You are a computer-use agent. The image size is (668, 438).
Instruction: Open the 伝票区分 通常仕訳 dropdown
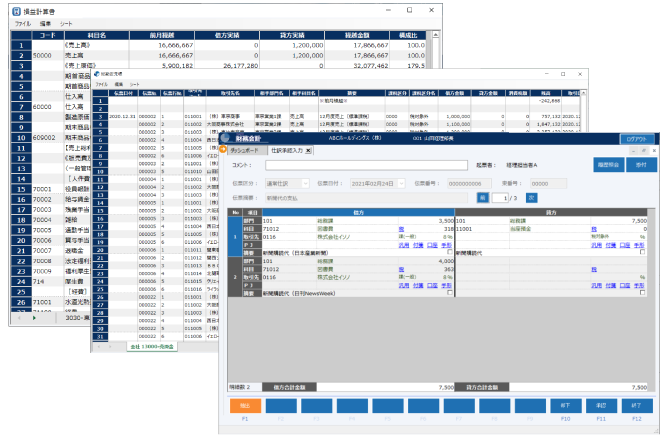tap(306, 184)
